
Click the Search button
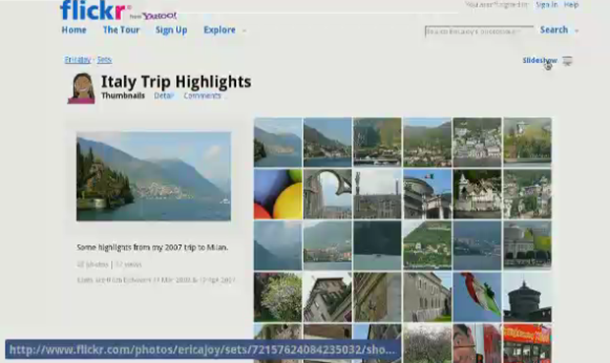tap(554, 30)
